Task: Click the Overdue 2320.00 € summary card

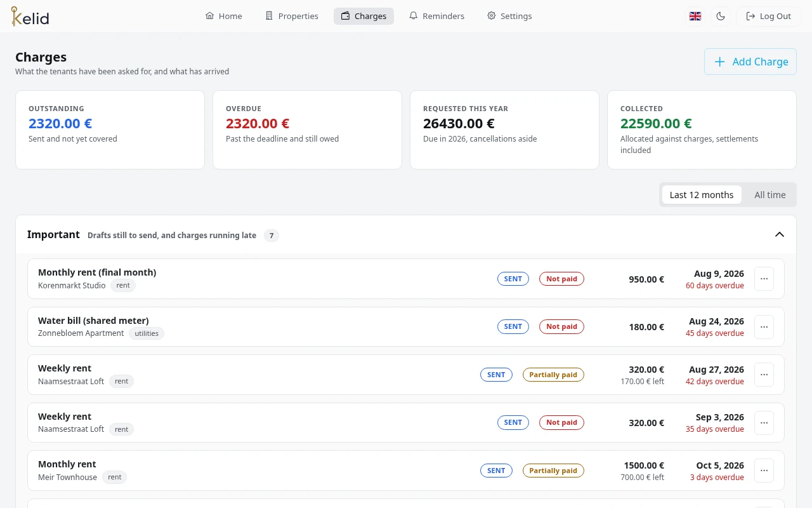Action: pos(307,130)
